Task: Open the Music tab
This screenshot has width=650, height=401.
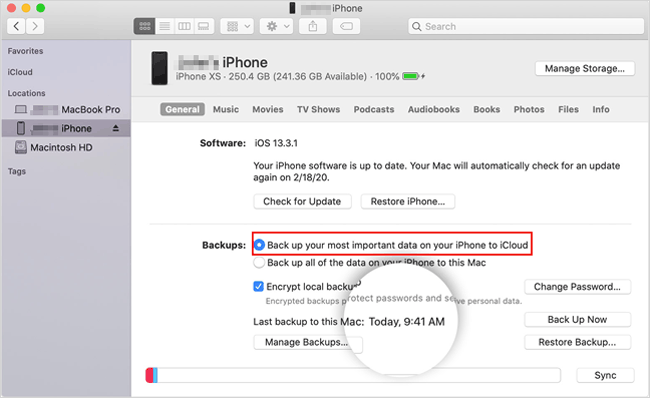Action: (x=226, y=109)
